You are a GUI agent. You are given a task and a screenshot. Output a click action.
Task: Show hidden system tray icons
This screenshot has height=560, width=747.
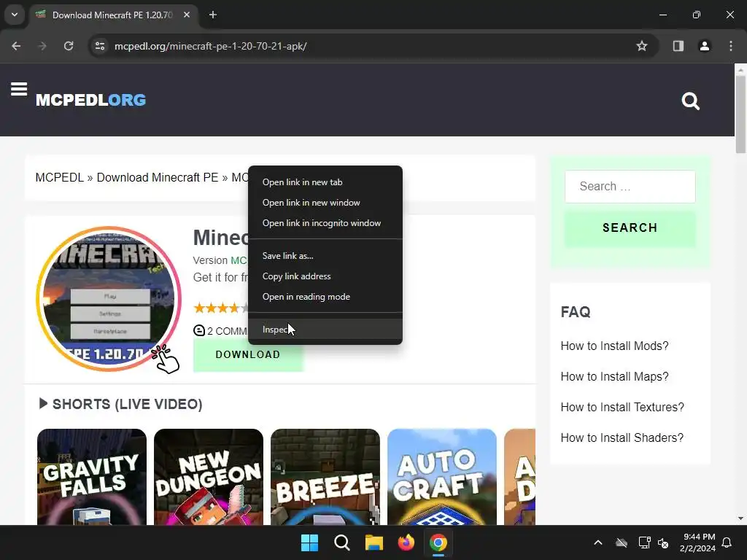(598, 542)
